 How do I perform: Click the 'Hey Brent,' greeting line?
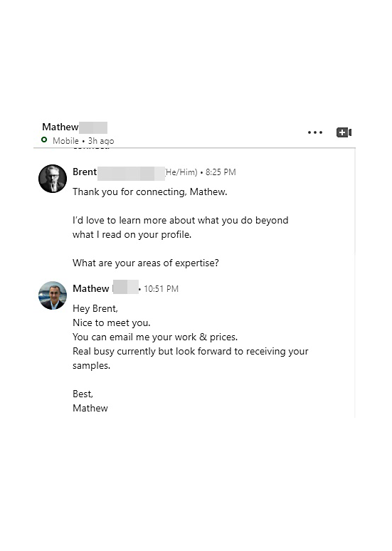tap(95, 308)
